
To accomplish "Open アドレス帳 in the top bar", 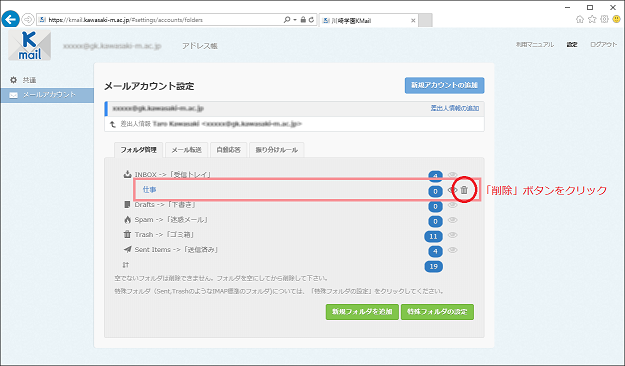I will click(200, 46).
